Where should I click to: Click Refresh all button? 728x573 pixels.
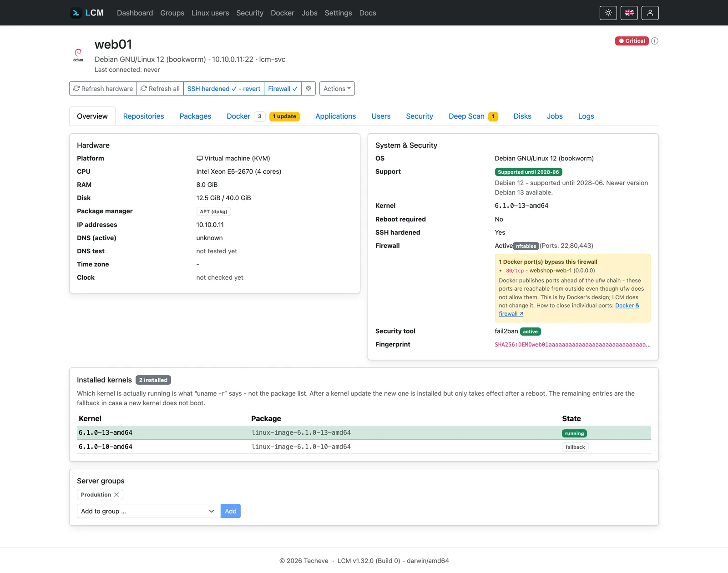click(160, 89)
